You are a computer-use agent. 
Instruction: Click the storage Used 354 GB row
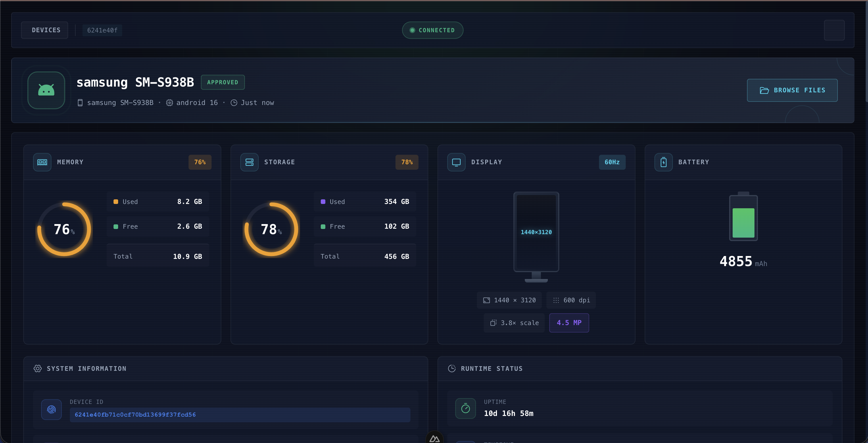point(365,202)
